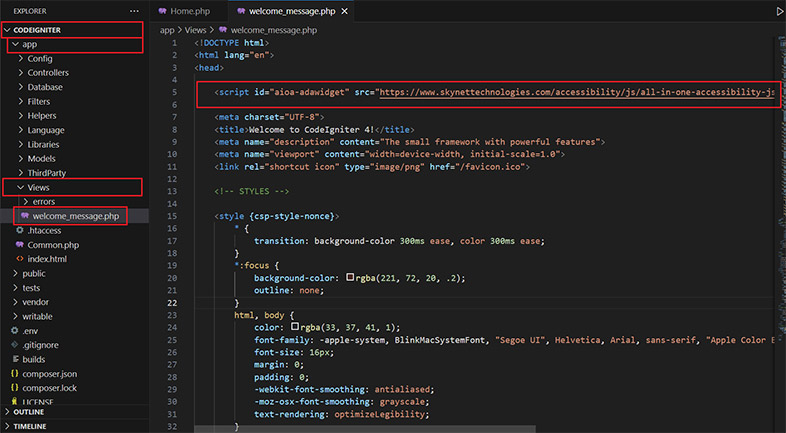The height and width of the screenshot is (433, 786).
Task: Open the builds file
Action: click(x=34, y=359)
